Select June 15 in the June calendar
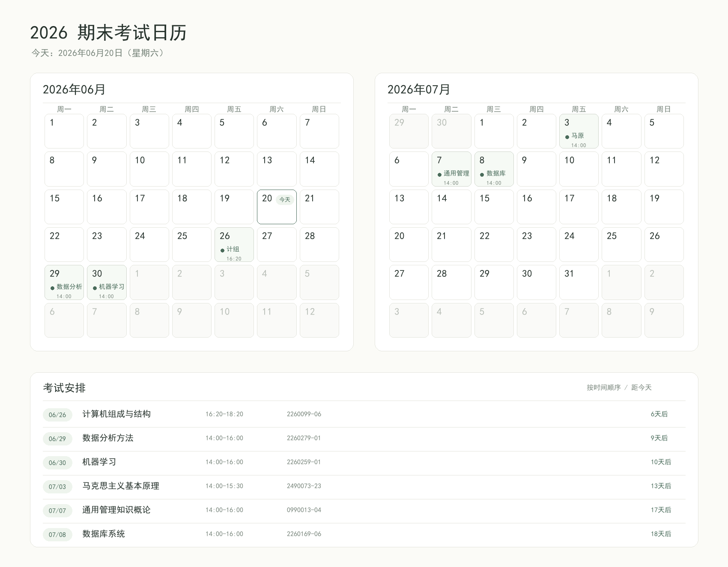 tap(64, 207)
